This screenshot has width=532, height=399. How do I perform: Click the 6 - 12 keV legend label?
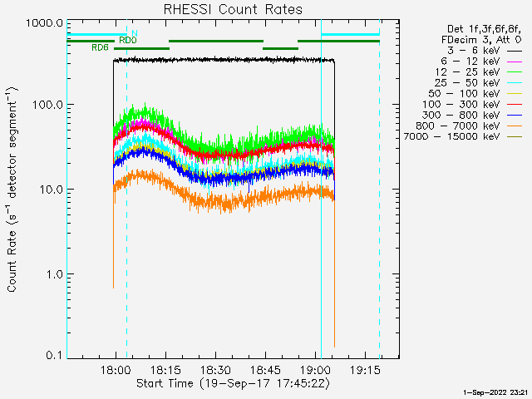tap(470, 62)
